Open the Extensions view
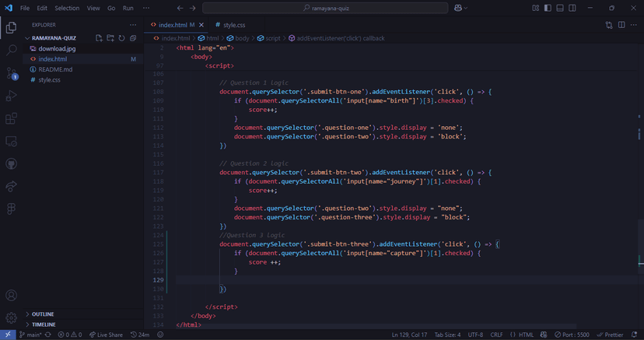Viewport: 644px width, 340px height. point(11,119)
